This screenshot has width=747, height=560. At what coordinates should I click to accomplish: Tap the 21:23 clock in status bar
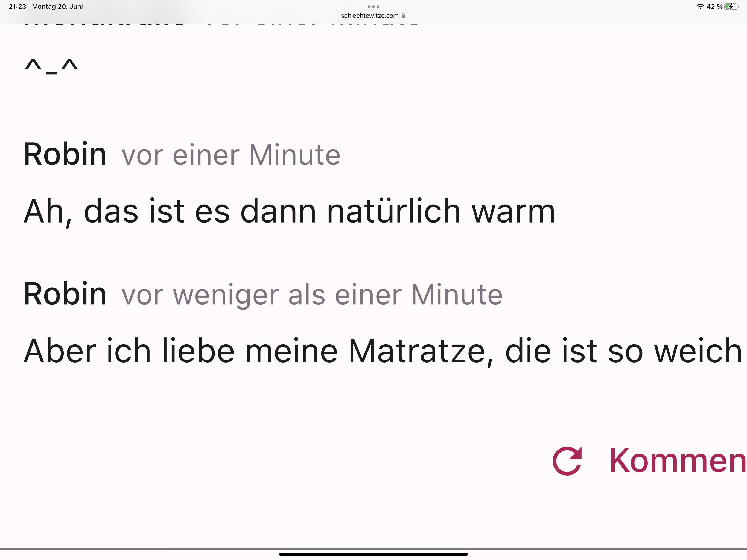pos(17,6)
